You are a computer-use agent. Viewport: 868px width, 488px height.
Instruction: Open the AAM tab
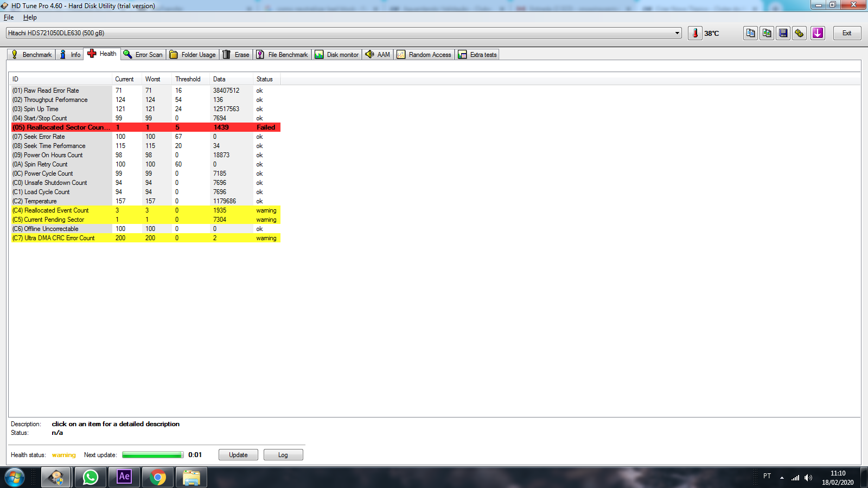click(x=378, y=55)
